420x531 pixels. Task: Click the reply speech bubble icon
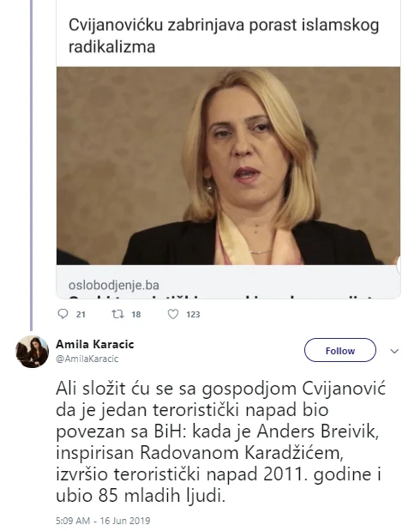63,314
